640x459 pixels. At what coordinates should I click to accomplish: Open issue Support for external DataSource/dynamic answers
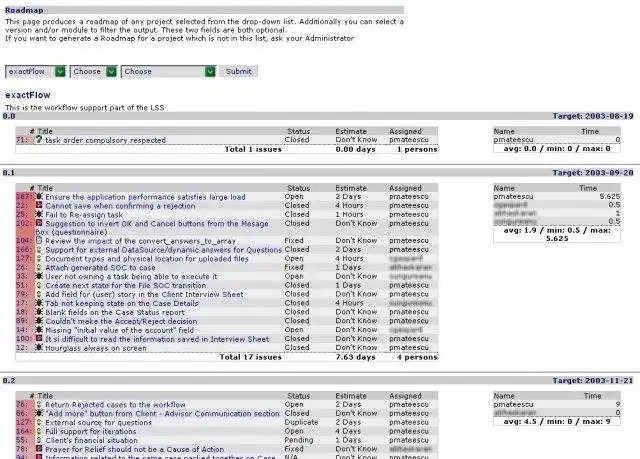click(x=163, y=250)
